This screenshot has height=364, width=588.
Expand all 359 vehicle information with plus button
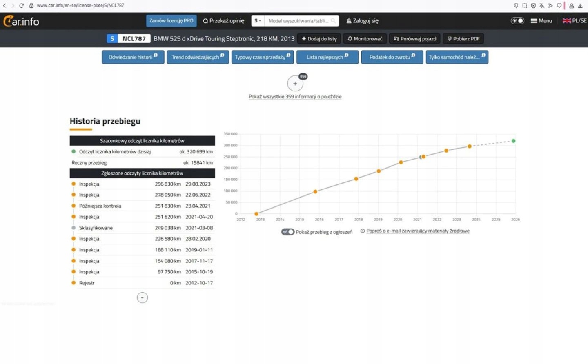tap(295, 84)
